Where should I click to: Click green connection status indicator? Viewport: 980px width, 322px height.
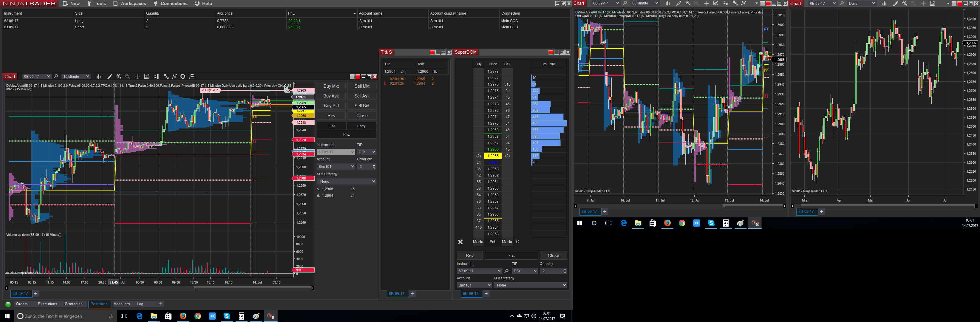[x=8, y=304]
